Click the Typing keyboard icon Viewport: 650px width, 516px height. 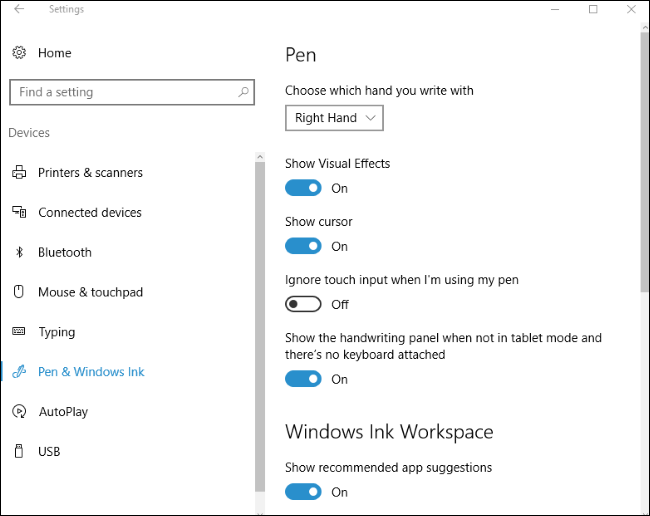point(19,332)
